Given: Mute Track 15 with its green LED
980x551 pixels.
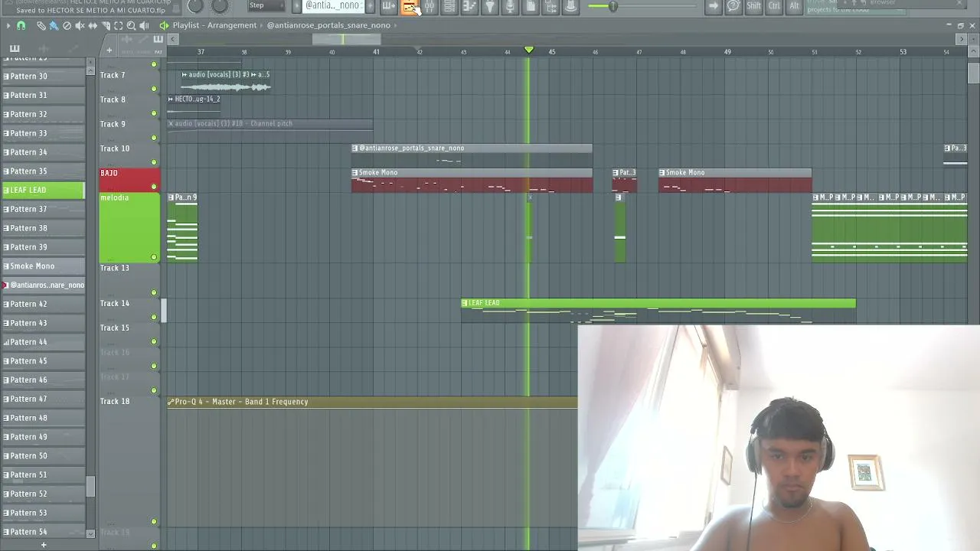Looking at the screenshot, I should coord(154,341).
